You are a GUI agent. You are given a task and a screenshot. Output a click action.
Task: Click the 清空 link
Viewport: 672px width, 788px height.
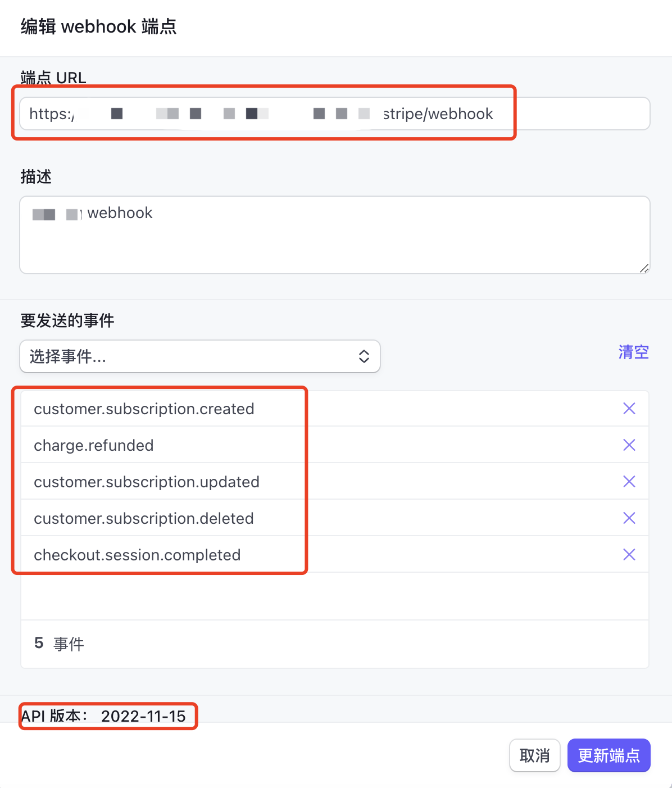tap(634, 352)
